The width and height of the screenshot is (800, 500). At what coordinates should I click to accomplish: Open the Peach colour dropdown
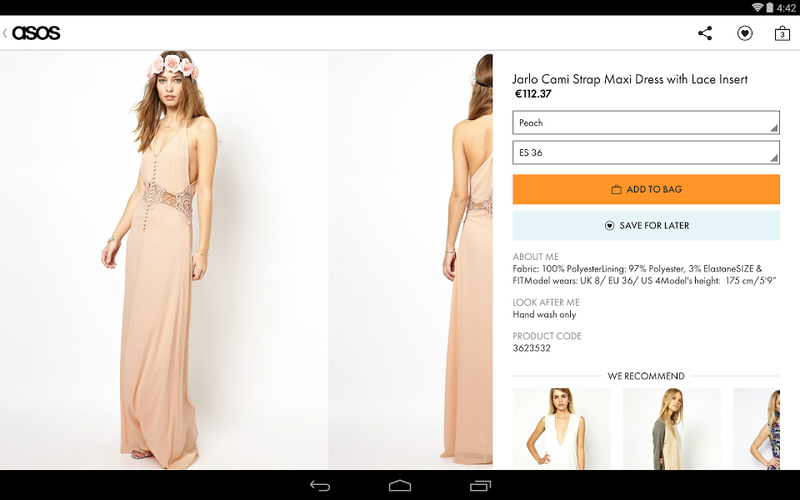tap(646, 122)
